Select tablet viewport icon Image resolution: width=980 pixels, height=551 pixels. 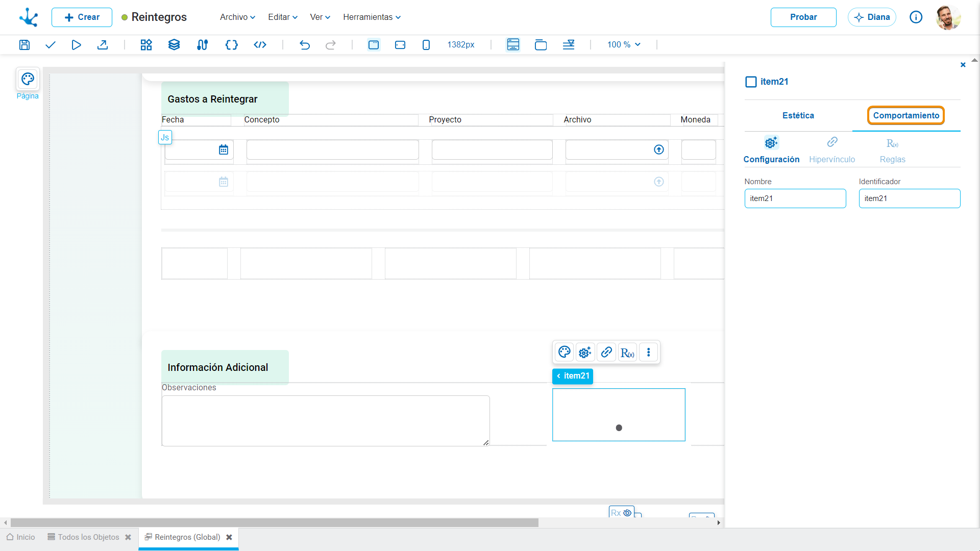[400, 45]
